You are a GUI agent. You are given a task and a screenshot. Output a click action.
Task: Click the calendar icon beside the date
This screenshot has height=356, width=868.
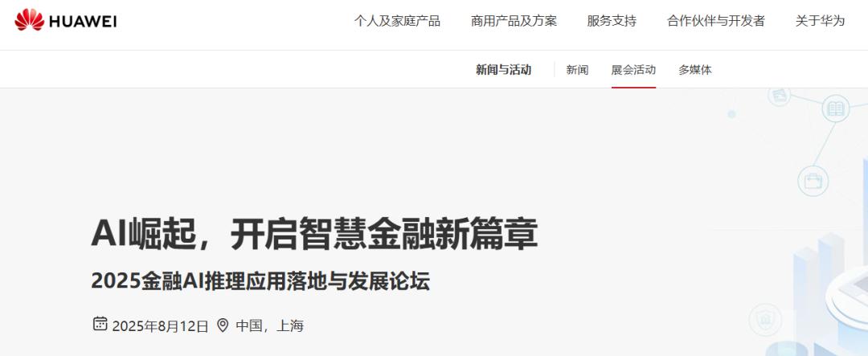(x=100, y=324)
